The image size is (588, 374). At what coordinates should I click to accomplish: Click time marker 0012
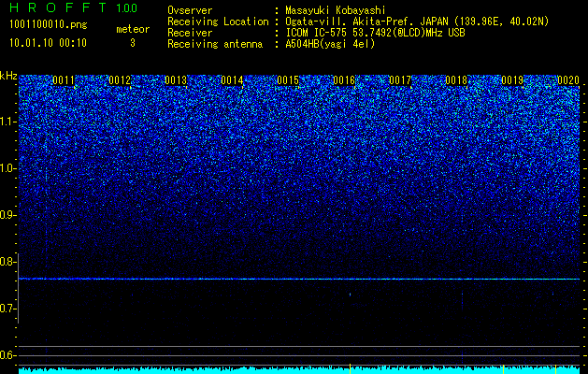pyautogui.click(x=120, y=80)
